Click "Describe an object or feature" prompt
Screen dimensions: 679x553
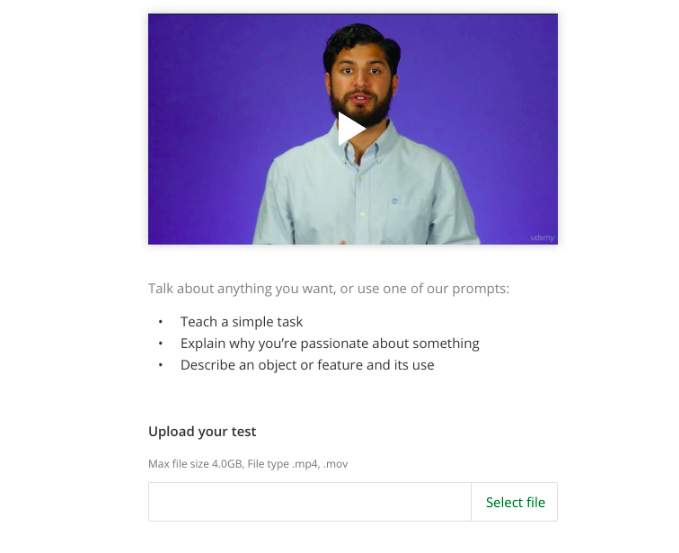coord(307,365)
